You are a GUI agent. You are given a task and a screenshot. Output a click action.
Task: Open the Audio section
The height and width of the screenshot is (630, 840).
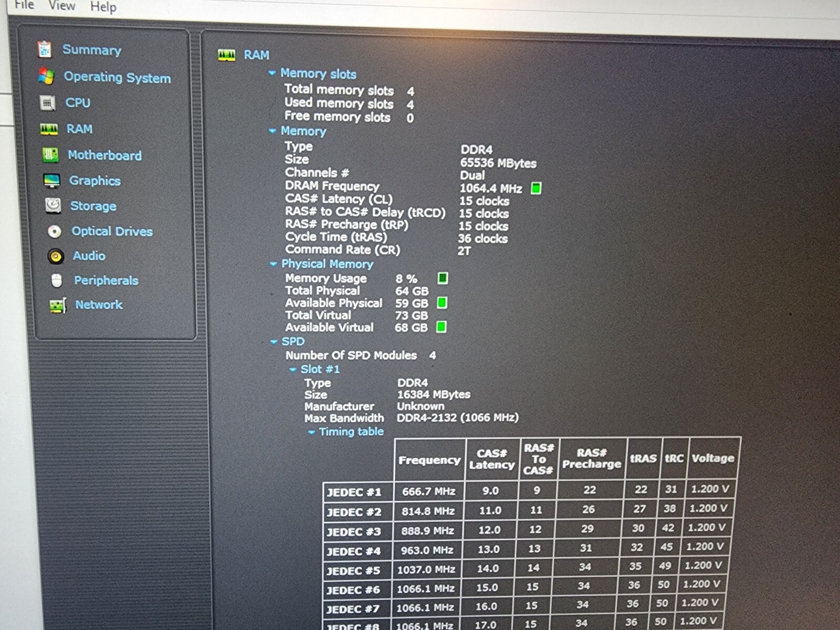(89, 256)
